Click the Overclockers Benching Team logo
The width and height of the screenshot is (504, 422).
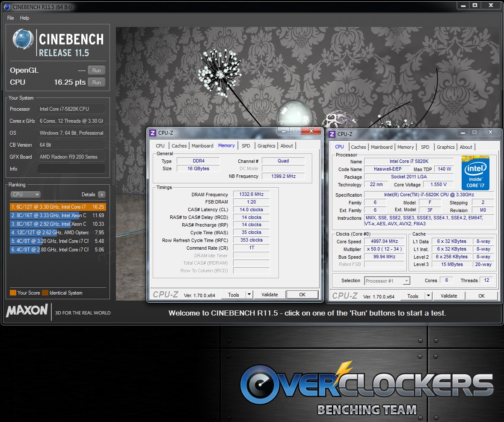[x=366, y=389]
